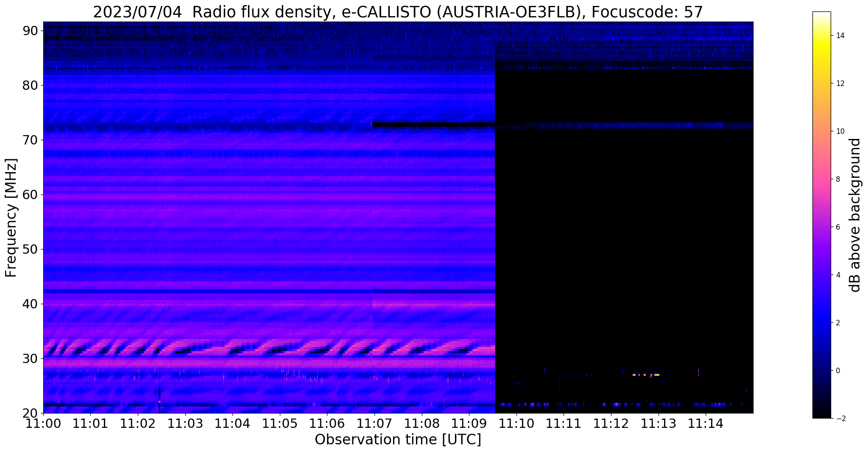
Task: Click the colorbar tick label 2
Action: coord(837,323)
